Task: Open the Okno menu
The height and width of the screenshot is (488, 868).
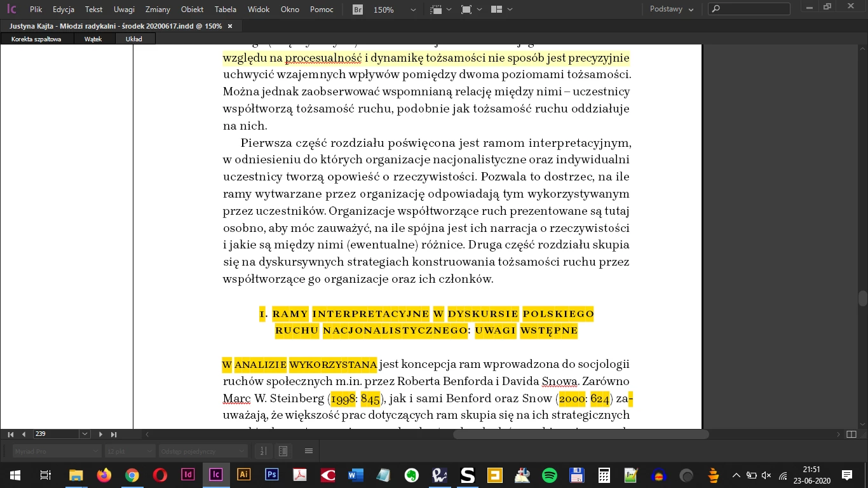Action: coord(290,10)
